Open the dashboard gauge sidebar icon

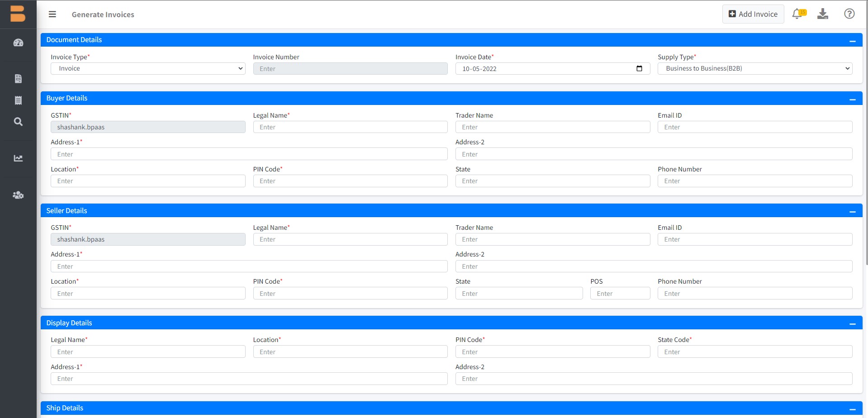click(x=18, y=43)
